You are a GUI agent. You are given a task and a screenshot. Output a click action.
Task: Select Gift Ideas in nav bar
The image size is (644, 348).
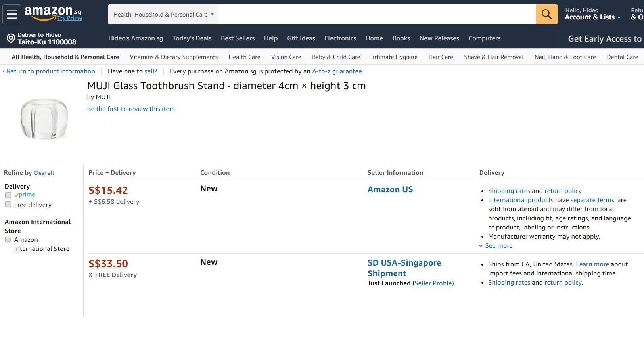coord(301,38)
